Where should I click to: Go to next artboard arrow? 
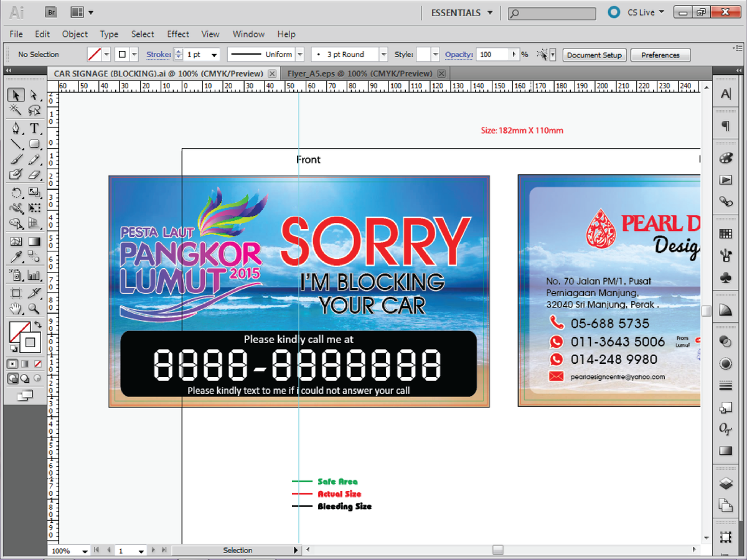(x=154, y=550)
